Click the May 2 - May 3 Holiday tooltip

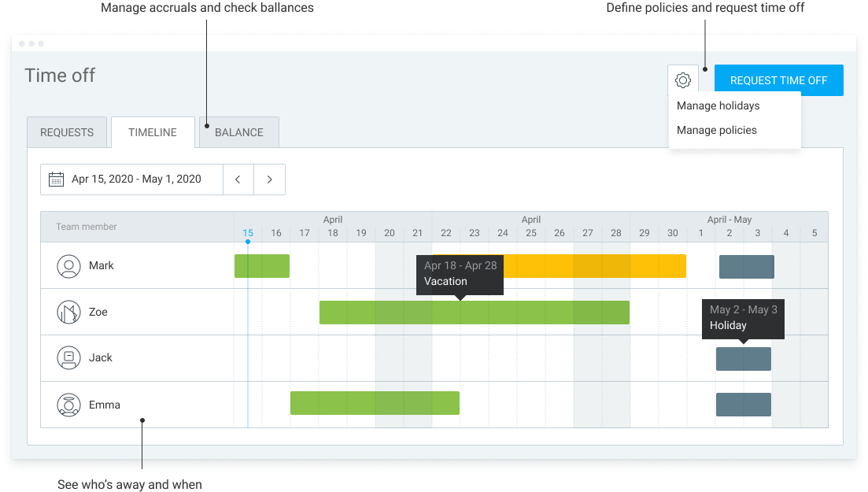pyautogui.click(x=744, y=319)
